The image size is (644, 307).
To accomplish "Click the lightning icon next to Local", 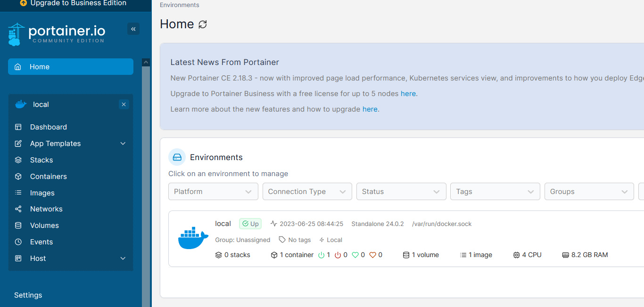I will [x=322, y=240].
